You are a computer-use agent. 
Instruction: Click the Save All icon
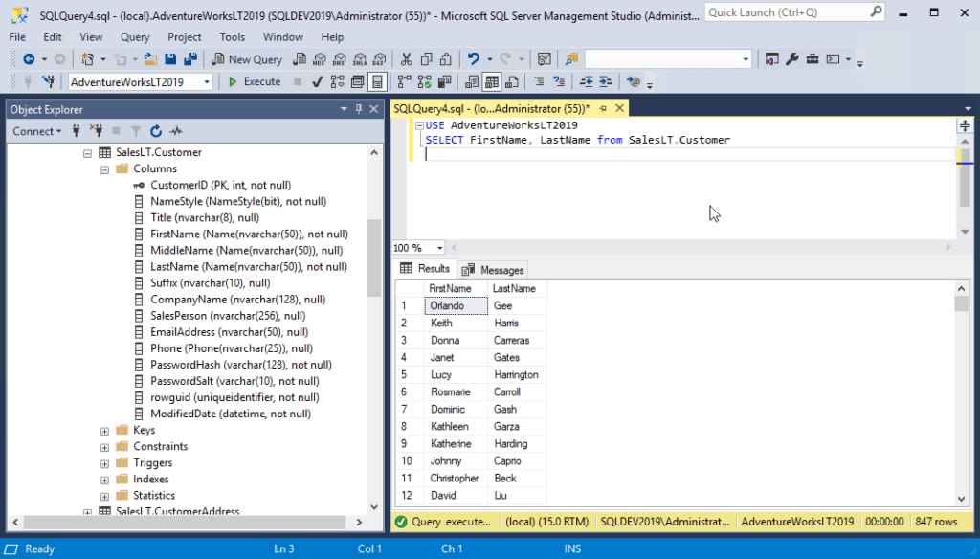(190, 59)
